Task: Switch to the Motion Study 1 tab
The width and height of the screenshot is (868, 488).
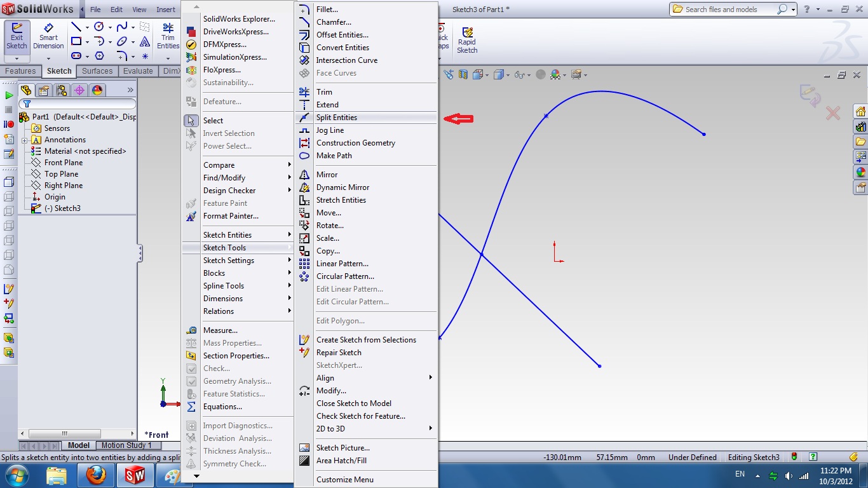Action: point(126,445)
